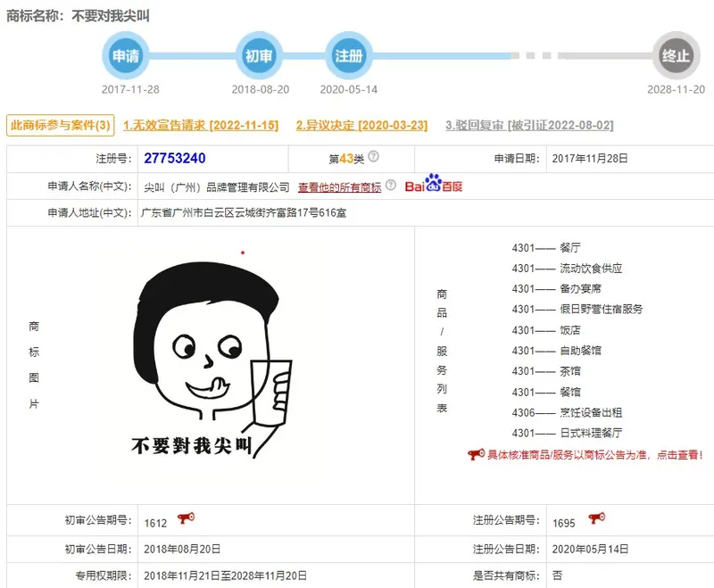Select preliminary announcement date 2018年08月20日

(182, 550)
